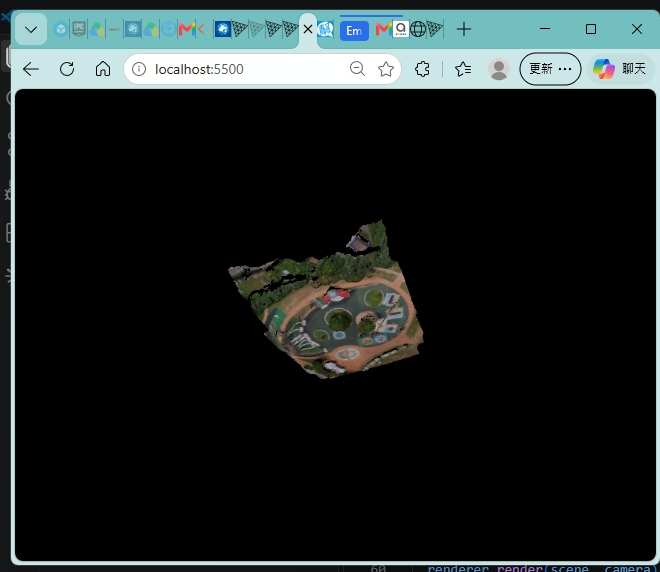The image size is (660, 572).
Task: Switch to the colorful 'a' icon tab
Action: [401, 29]
